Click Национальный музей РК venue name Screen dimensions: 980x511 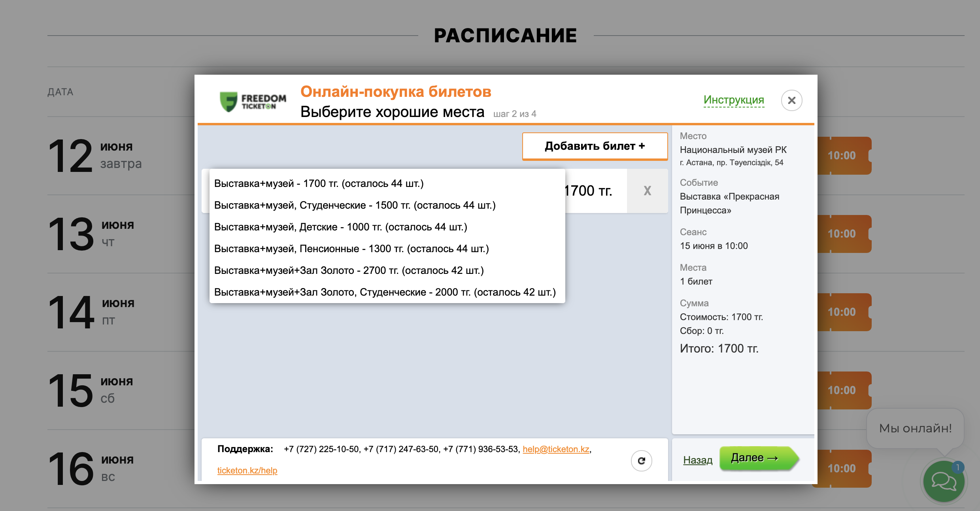[x=733, y=150]
